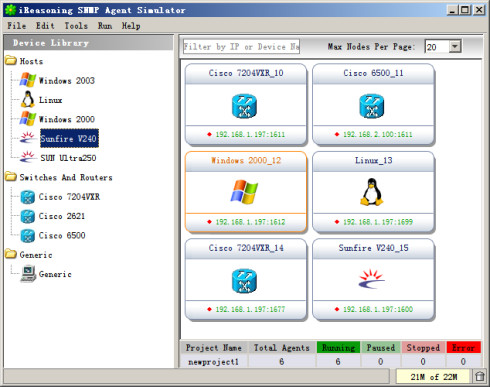490x387 pixels.
Task: Click the garbage collection trash icon
Action: (x=479, y=377)
